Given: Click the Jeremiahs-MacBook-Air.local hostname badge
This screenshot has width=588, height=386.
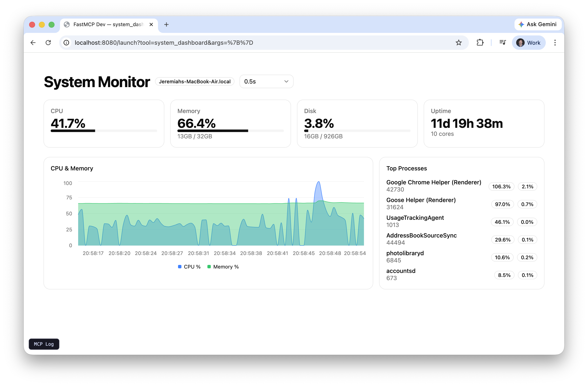Looking at the screenshot, I should (195, 82).
